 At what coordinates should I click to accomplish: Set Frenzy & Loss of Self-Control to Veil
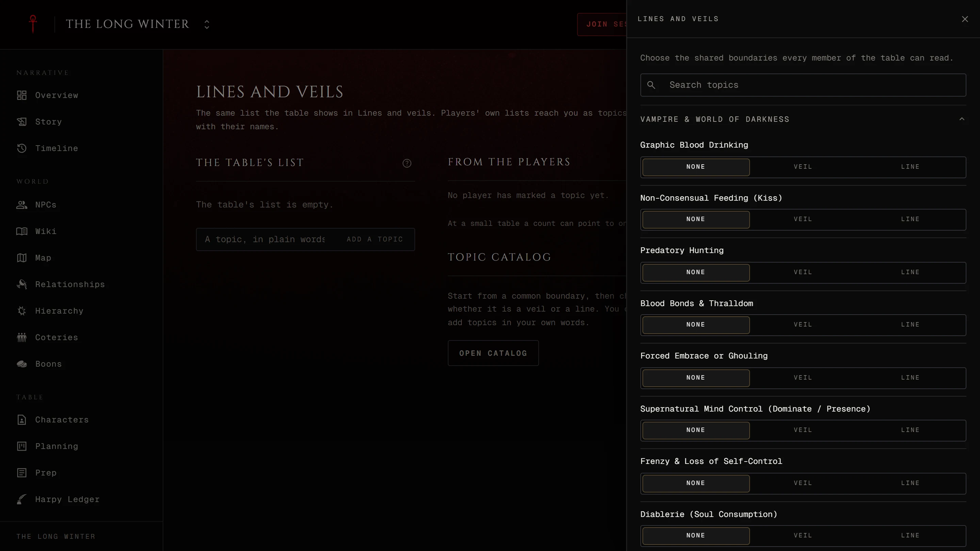[x=803, y=483]
